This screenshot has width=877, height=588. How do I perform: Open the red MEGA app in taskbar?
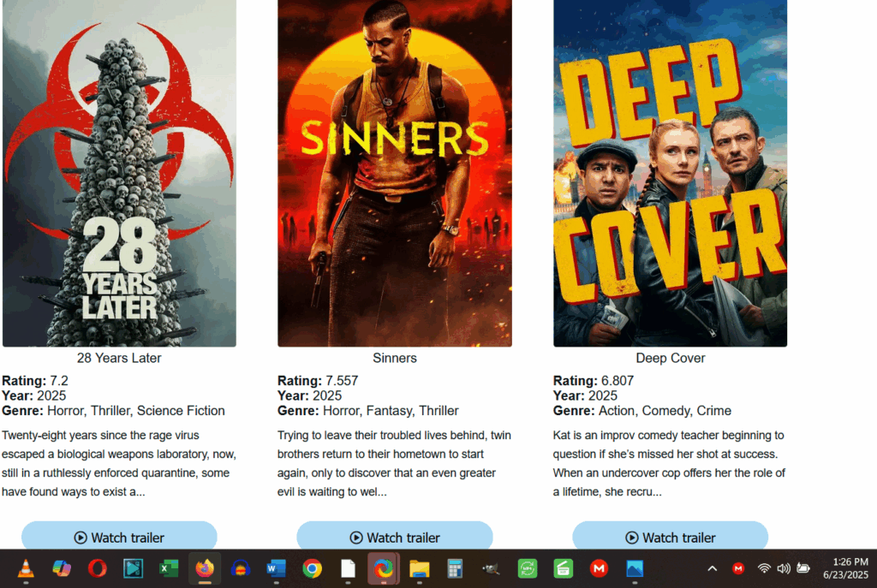click(x=599, y=568)
